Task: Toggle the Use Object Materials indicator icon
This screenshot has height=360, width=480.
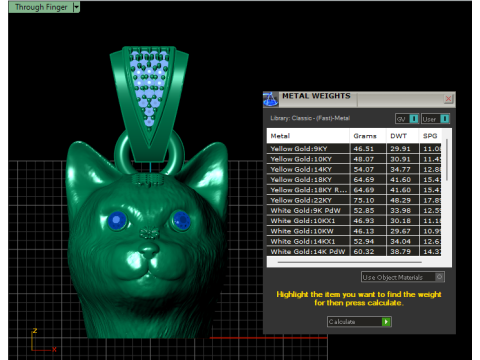Action: click(x=439, y=277)
